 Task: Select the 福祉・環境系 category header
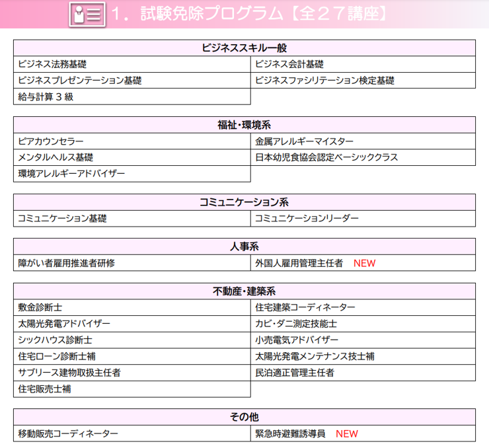(244, 125)
